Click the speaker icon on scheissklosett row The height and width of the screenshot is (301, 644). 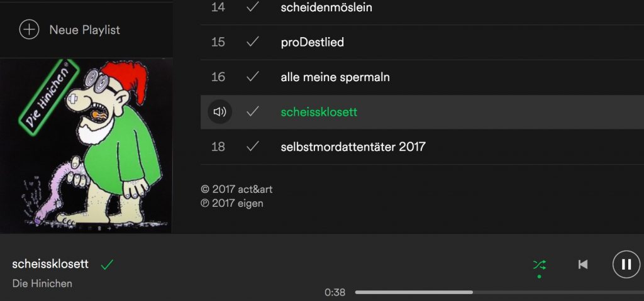click(219, 112)
